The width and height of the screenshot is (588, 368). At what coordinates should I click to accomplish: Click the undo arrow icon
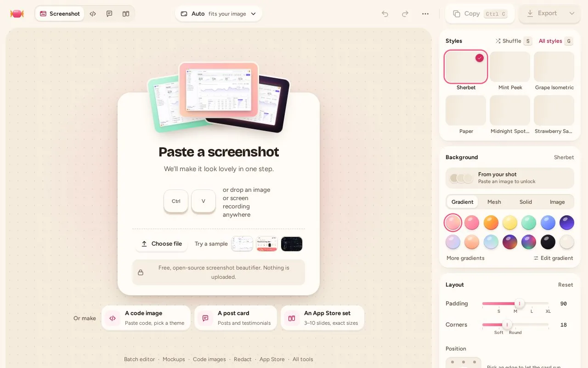click(x=385, y=14)
